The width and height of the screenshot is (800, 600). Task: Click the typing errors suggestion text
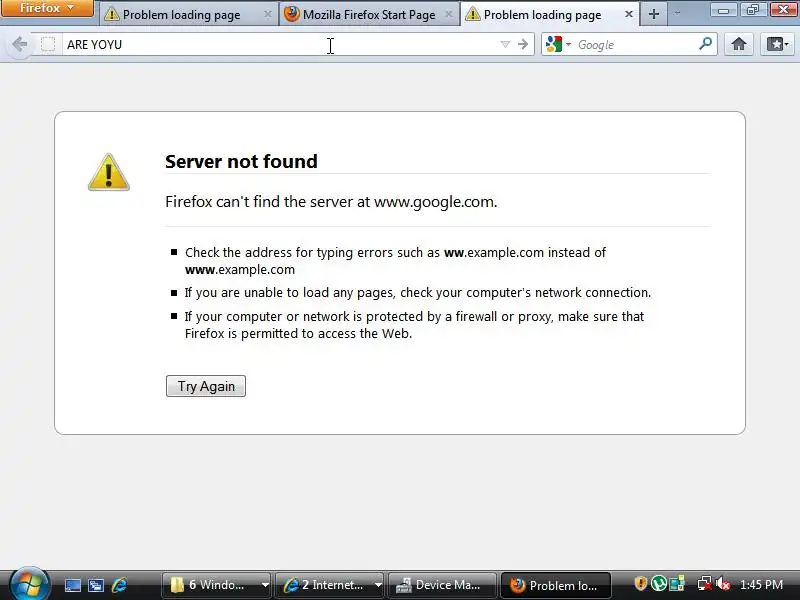[395, 261]
